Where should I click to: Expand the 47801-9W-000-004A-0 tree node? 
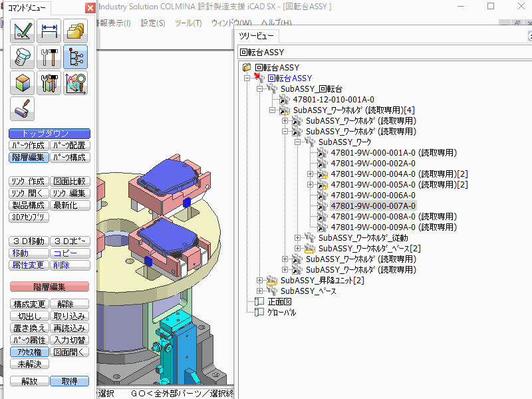pyautogui.click(x=311, y=174)
